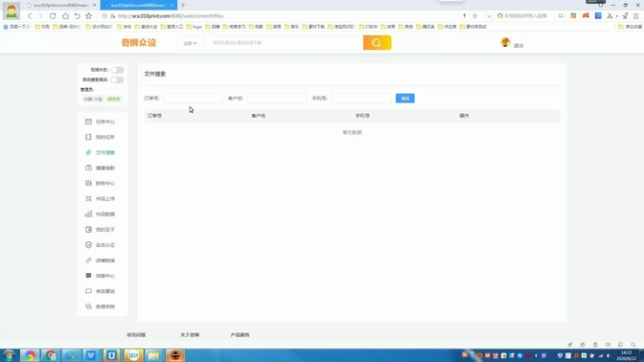Click the browser back arrow
Viewport: 644px width, 362px height.
(30, 16)
